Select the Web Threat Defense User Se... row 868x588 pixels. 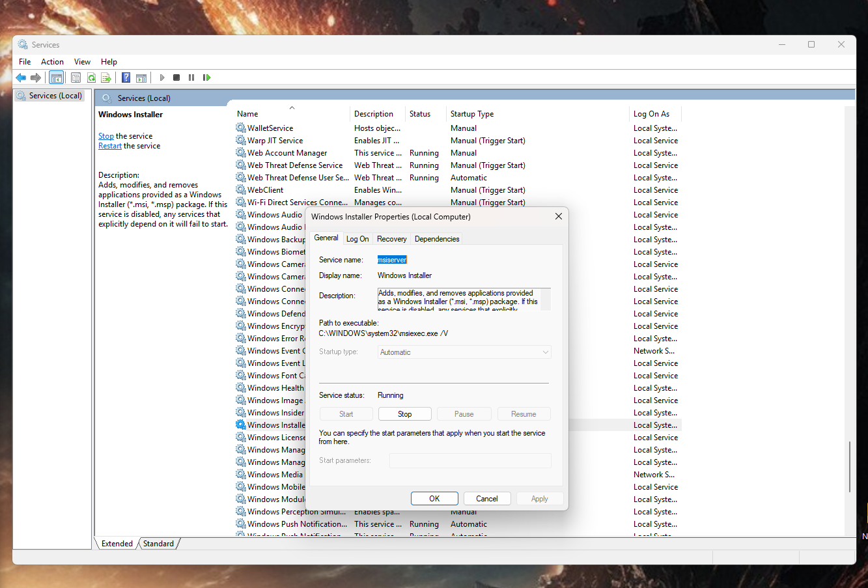pyautogui.click(x=458, y=178)
